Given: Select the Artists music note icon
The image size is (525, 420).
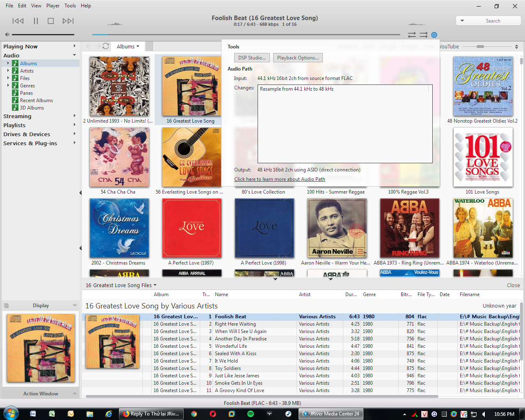Looking at the screenshot, I should (15, 71).
